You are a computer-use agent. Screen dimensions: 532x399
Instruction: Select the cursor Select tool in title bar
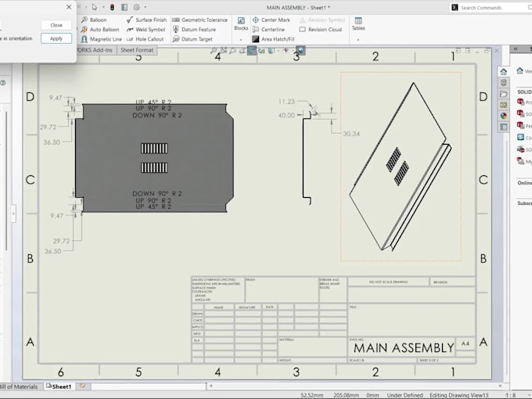point(95,7)
